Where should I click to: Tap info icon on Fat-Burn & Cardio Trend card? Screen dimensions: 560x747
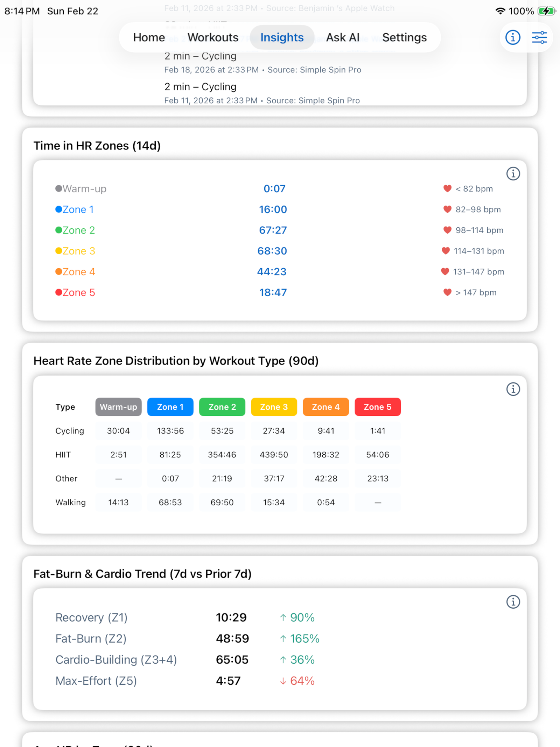pos(513,602)
